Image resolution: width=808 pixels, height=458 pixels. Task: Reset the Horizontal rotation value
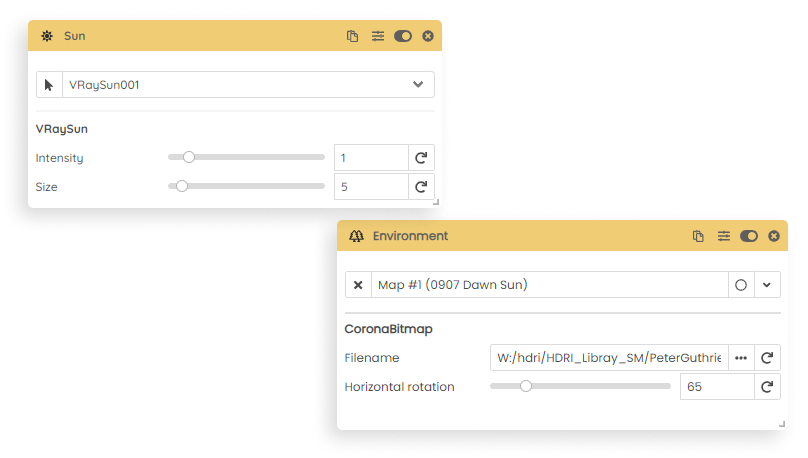(767, 386)
